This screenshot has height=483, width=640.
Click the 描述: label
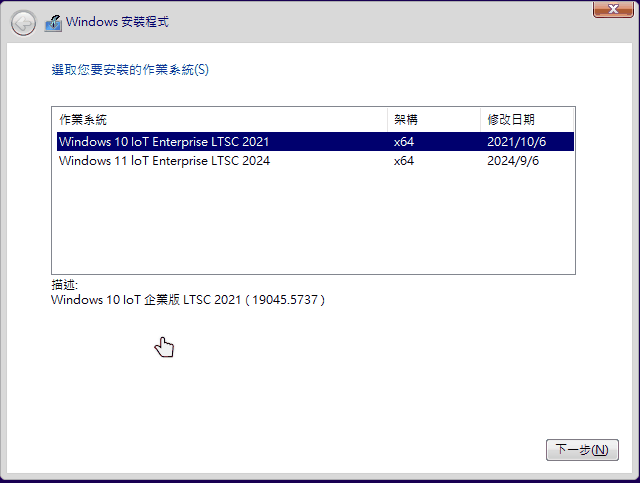click(x=64, y=285)
